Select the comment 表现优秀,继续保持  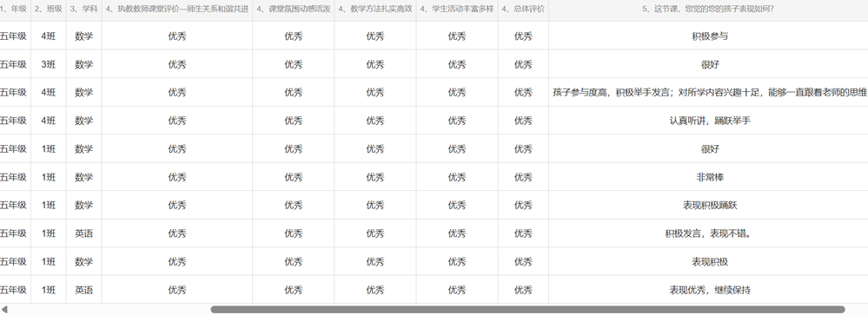710,290
